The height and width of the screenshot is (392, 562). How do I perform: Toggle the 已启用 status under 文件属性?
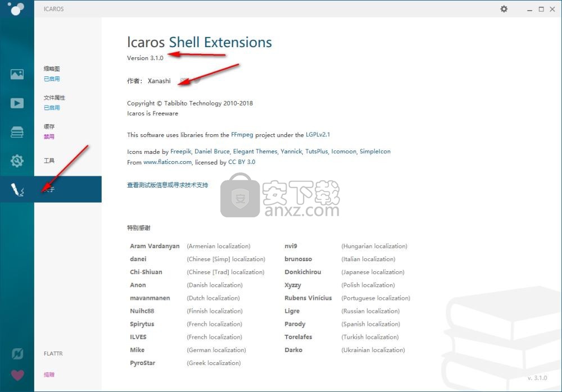52,107
